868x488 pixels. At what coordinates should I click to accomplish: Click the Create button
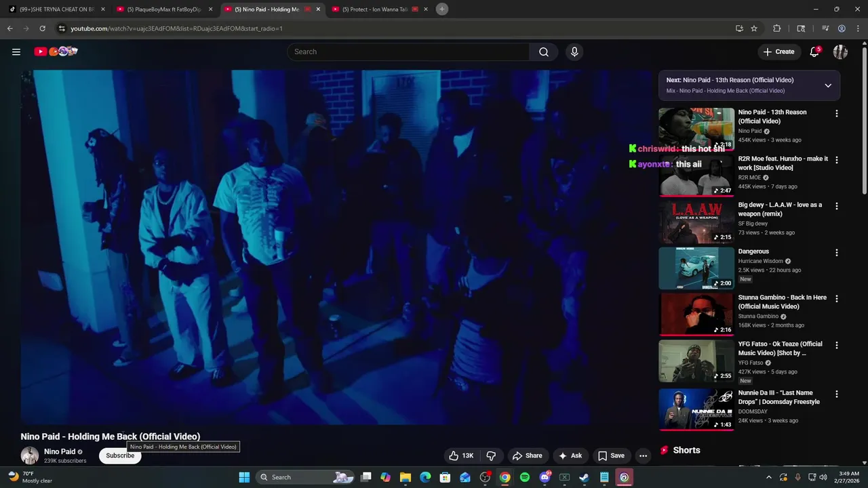[778, 52]
